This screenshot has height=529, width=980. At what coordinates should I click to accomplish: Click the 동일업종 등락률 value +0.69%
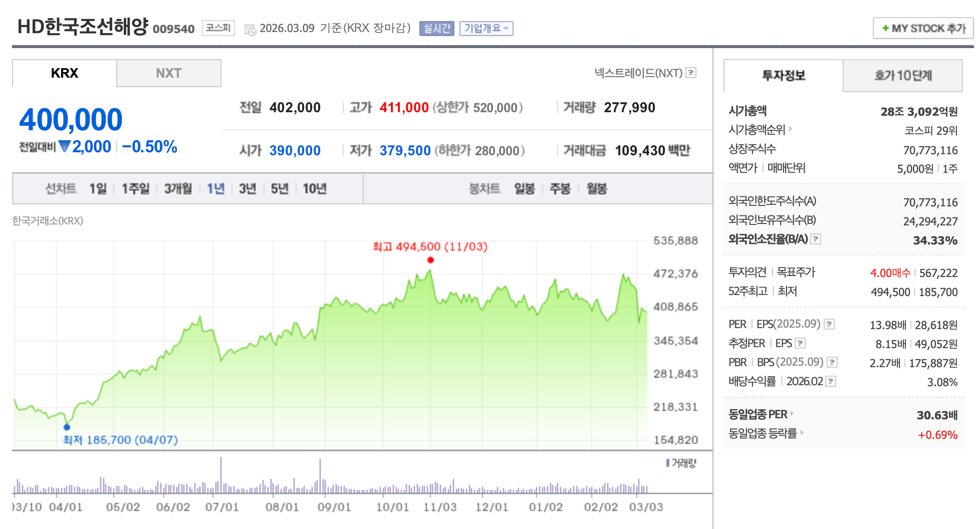[937, 435]
